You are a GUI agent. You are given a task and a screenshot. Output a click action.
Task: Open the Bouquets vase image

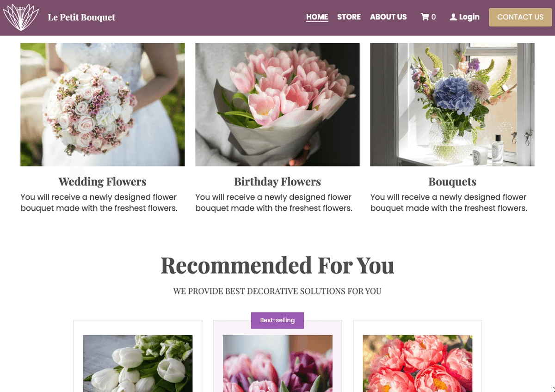pyautogui.click(x=452, y=104)
